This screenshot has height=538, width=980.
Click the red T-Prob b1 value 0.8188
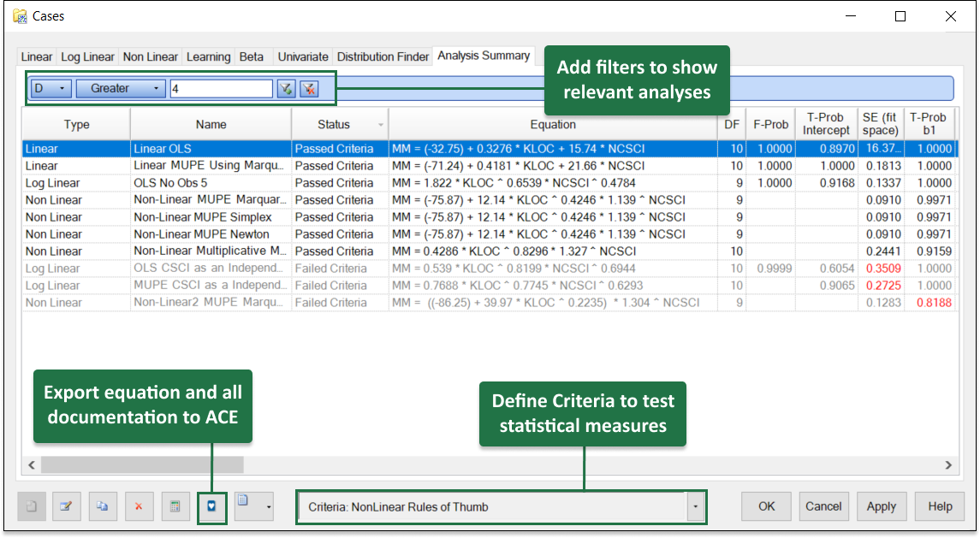click(934, 303)
